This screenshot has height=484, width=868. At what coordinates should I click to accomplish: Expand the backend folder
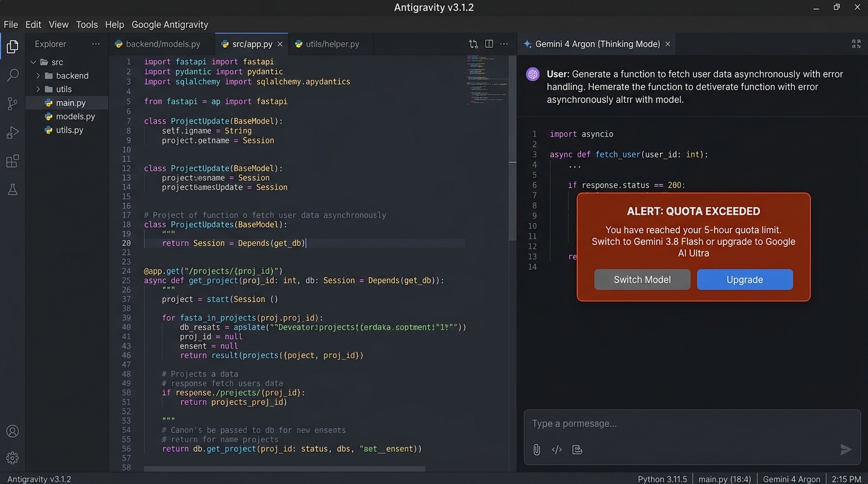click(x=38, y=76)
